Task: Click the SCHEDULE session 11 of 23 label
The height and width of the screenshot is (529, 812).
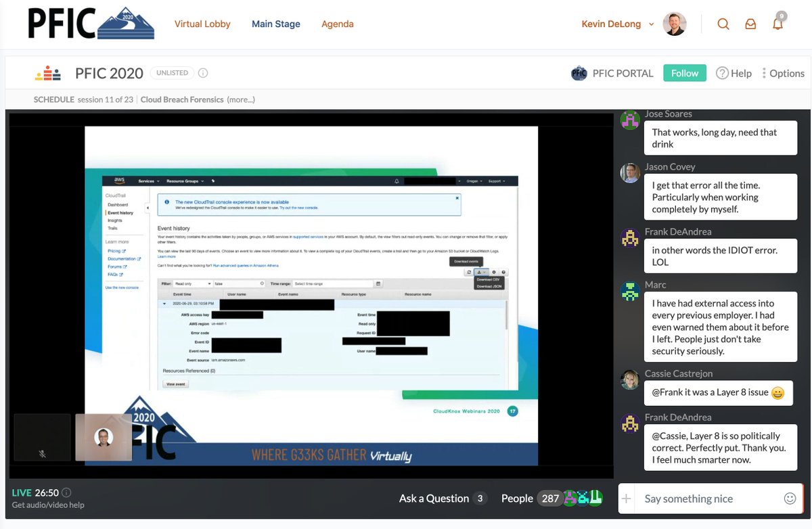Action: pos(83,99)
